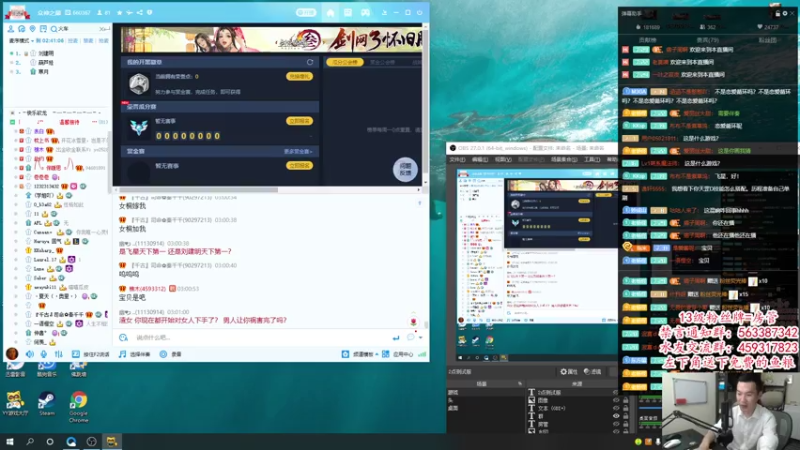This screenshot has height=450, width=800.
Task: Hide the 图像 source in OBS
Action: point(615,401)
